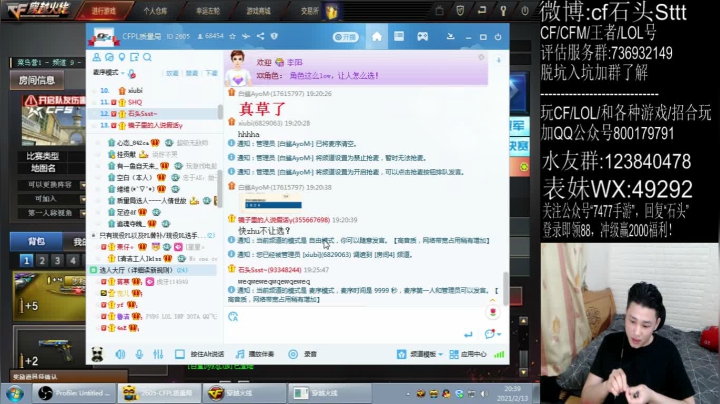
Task: Click the airplane icon beside the star
Action: pos(246,36)
